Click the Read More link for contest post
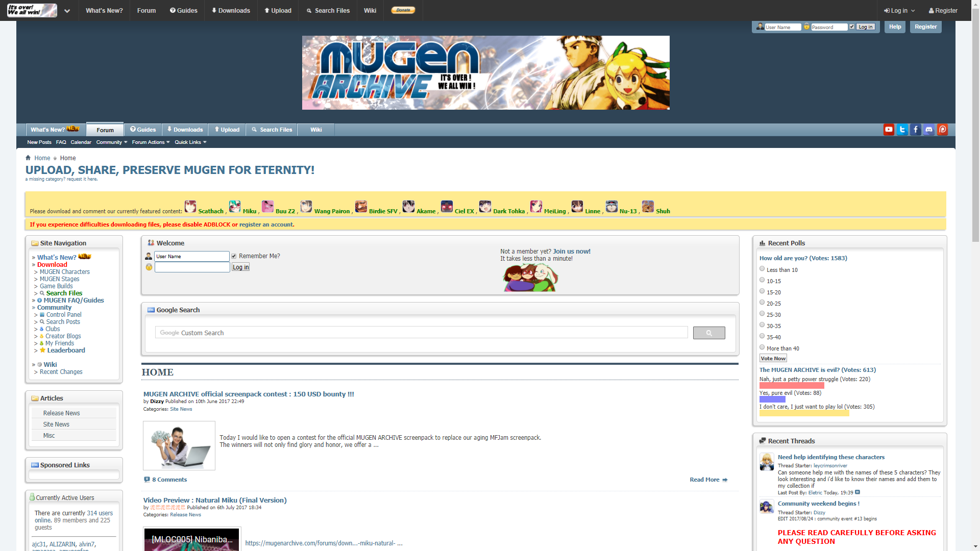980x551 pixels. (705, 479)
